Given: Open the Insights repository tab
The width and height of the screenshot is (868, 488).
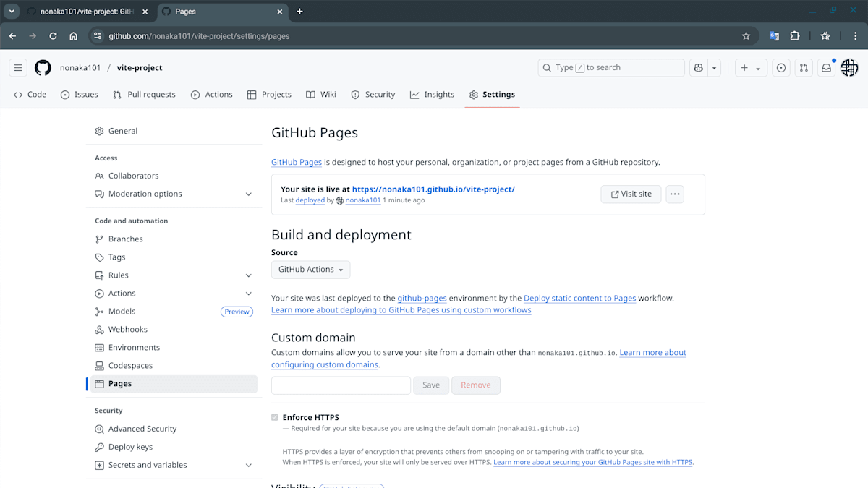Looking at the screenshot, I should coord(432,95).
